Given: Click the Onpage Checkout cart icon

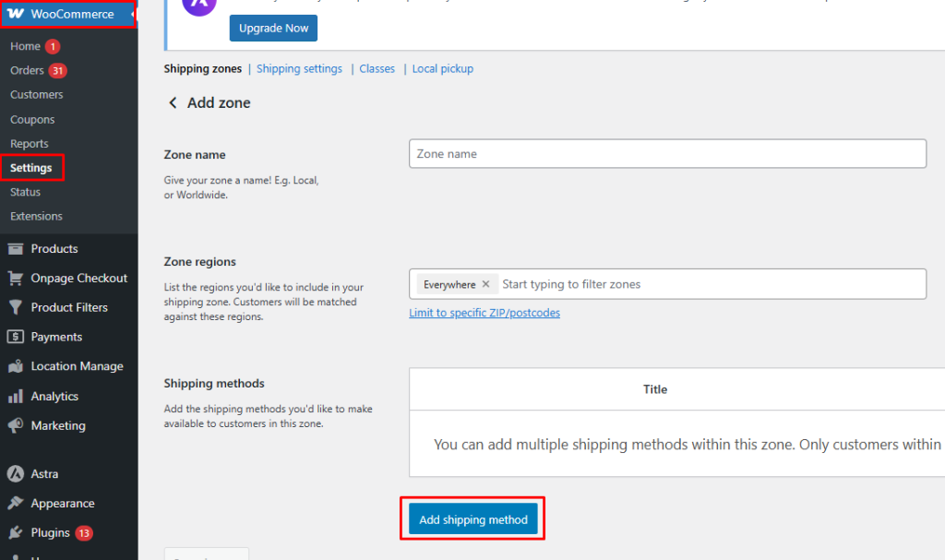Looking at the screenshot, I should (16, 279).
